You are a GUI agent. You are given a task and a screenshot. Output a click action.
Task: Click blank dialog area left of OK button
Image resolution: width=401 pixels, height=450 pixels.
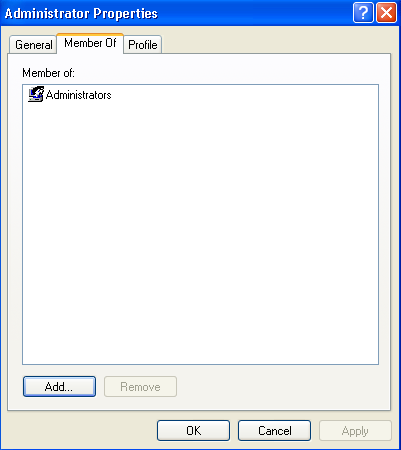(x=80, y=431)
